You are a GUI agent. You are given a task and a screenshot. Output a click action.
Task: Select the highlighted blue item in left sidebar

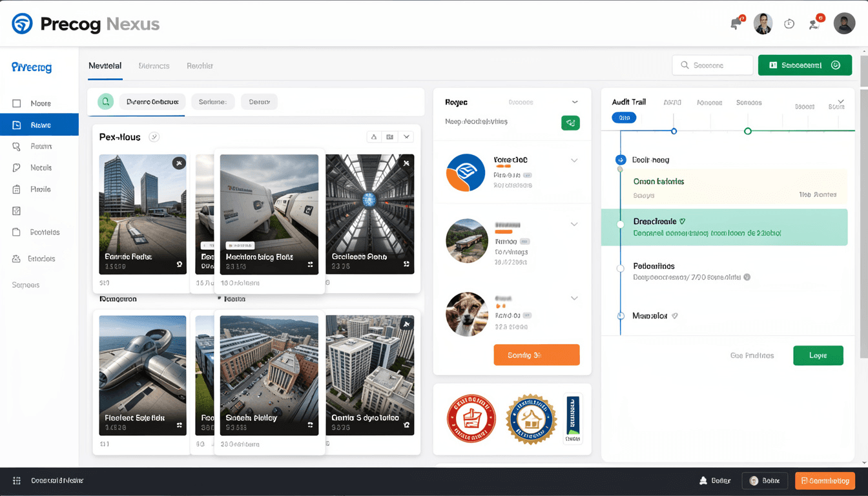pos(39,125)
